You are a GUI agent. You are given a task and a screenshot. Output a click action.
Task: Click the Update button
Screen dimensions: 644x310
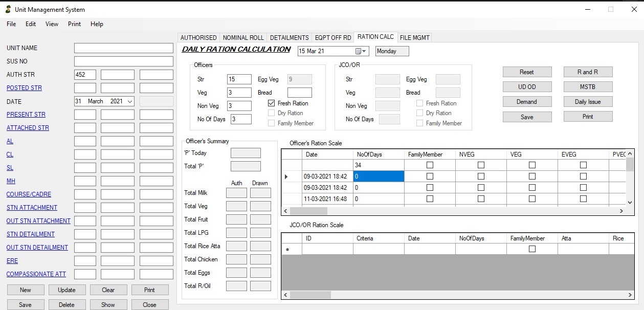click(x=67, y=290)
